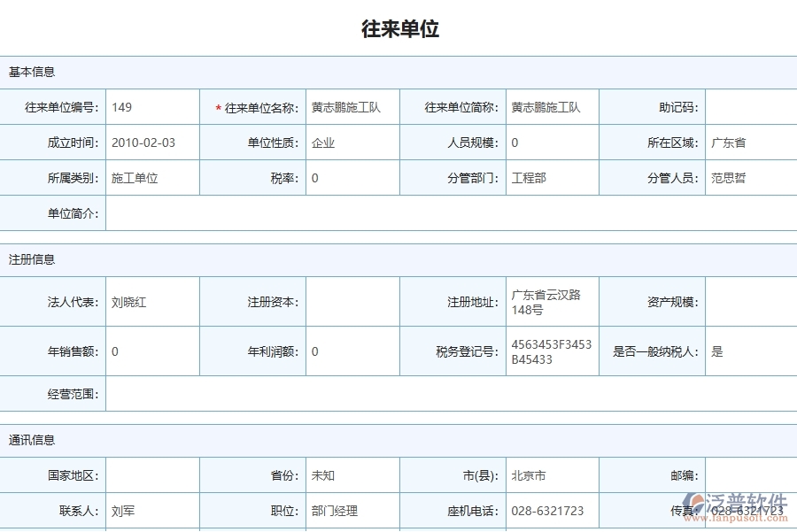Image resolution: width=797 pixels, height=532 pixels.
Task: Click the 经营范围 input area
Action: click(x=443, y=395)
